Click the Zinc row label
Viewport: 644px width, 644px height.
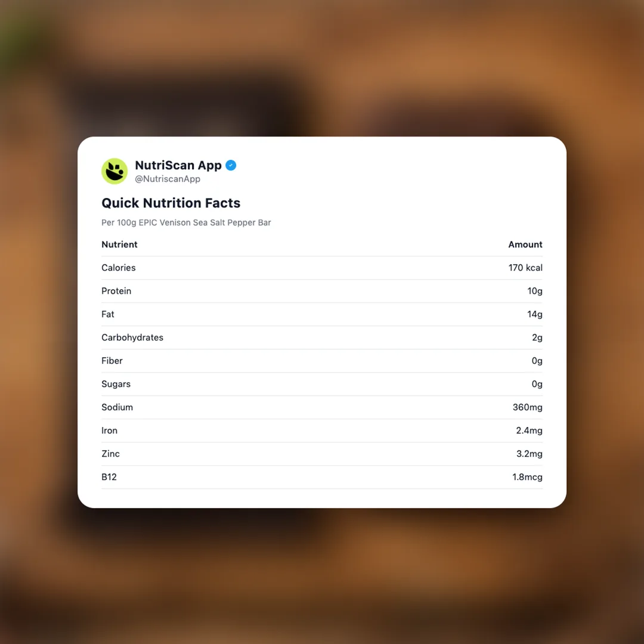tap(110, 454)
